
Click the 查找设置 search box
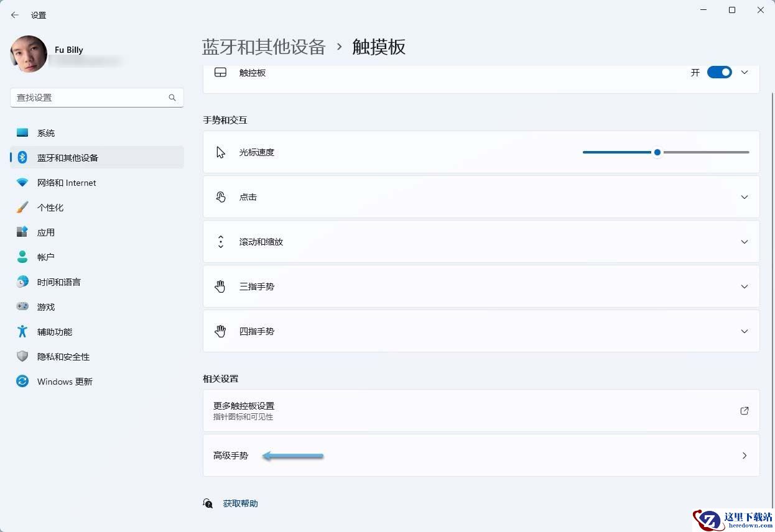coord(97,98)
